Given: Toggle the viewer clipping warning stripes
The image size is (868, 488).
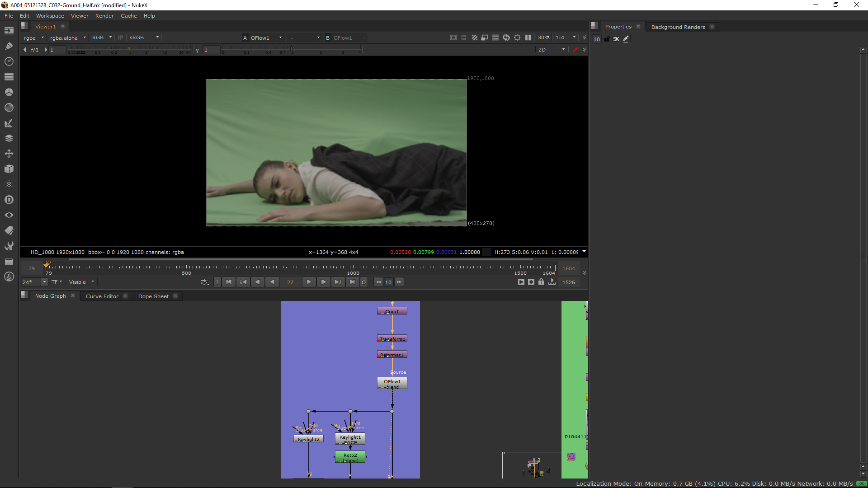Looking at the screenshot, I should click(x=474, y=38).
